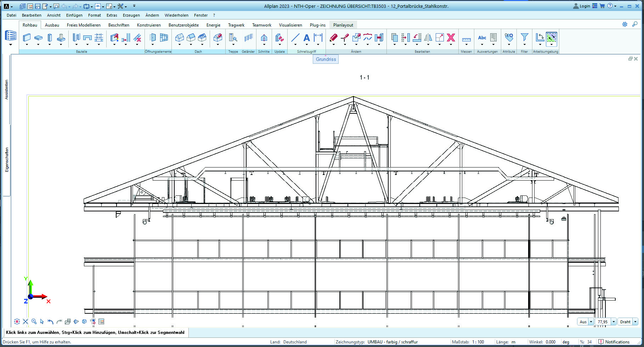644x347 pixels.
Task: Open the Bearbeiten menu
Action: point(32,15)
